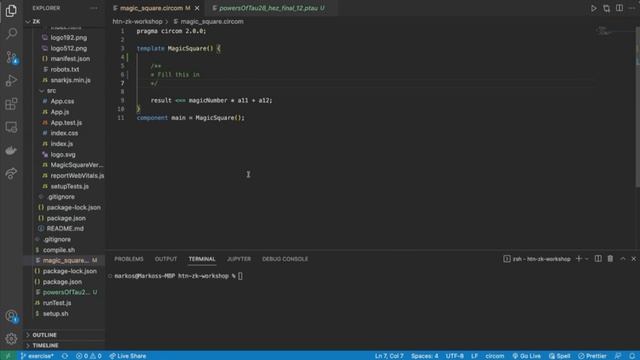Viewport: 640px width, 360px height.
Task: Synchronize changes in status bar
Action: click(65, 356)
